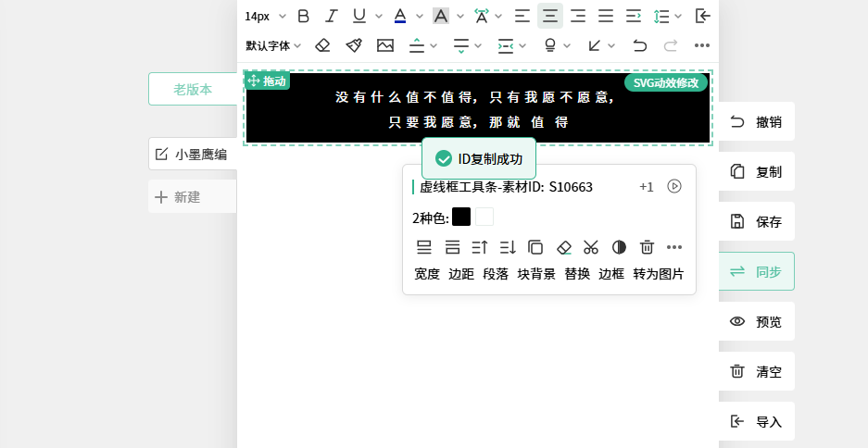
Task: Open the 边距 margin tab
Action: [x=461, y=274]
